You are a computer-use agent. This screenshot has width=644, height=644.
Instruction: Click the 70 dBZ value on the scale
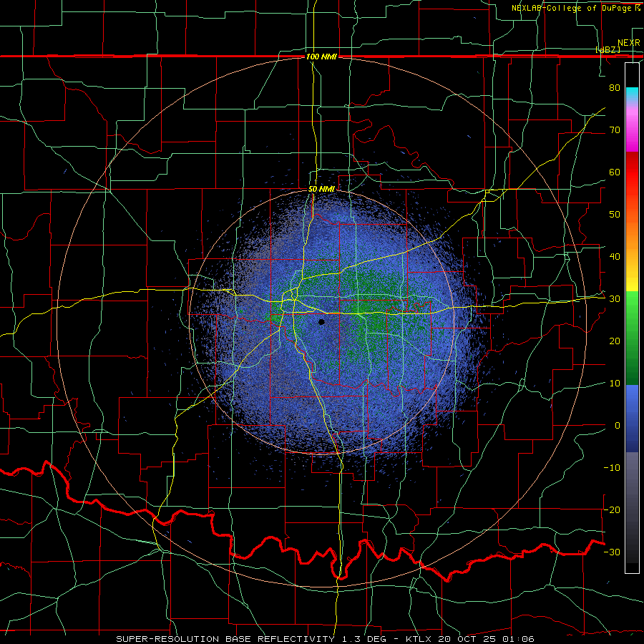click(x=615, y=130)
